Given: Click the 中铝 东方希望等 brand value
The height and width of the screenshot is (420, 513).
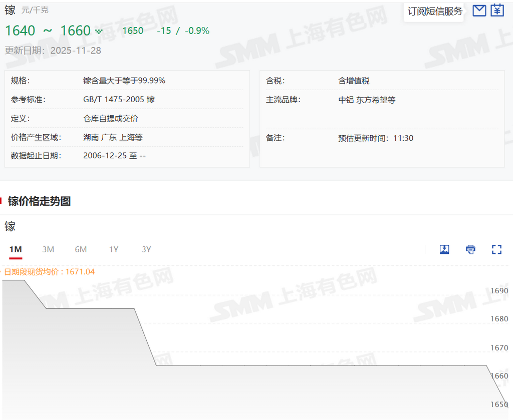Looking at the screenshot, I should click(367, 100).
